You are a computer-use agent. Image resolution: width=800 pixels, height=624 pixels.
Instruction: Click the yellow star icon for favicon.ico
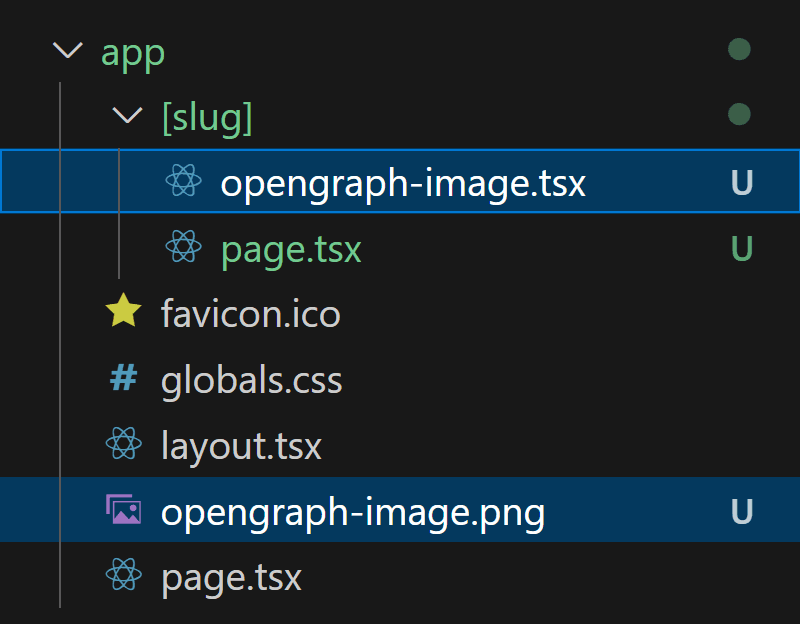tap(123, 314)
